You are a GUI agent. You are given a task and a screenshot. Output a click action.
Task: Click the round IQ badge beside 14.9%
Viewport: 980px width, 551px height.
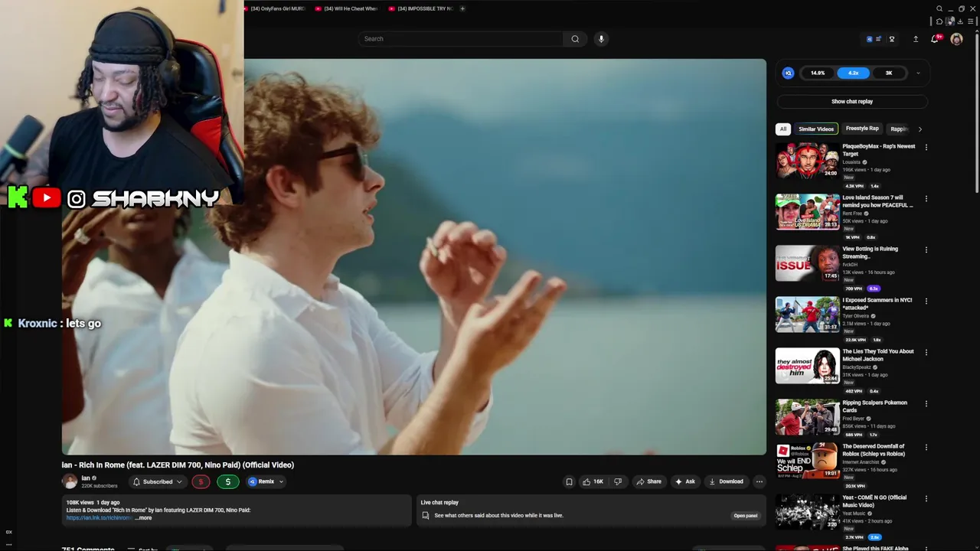(x=788, y=73)
